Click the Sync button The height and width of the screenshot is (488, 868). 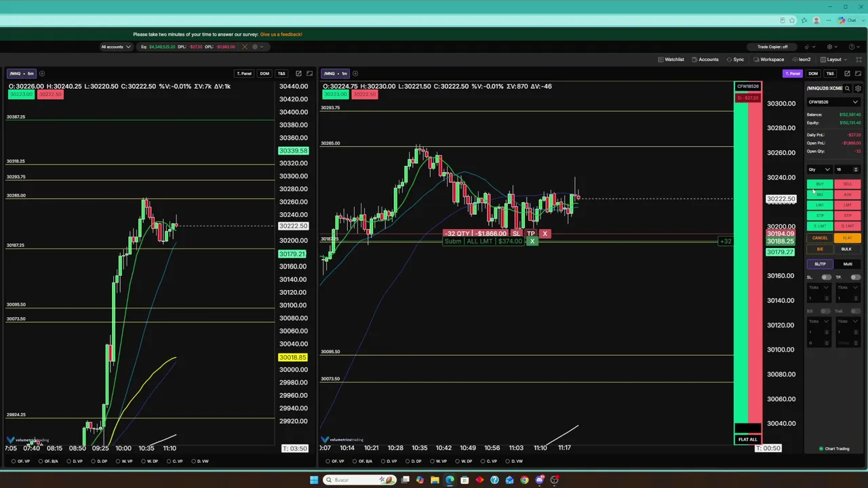tap(735, 60)
